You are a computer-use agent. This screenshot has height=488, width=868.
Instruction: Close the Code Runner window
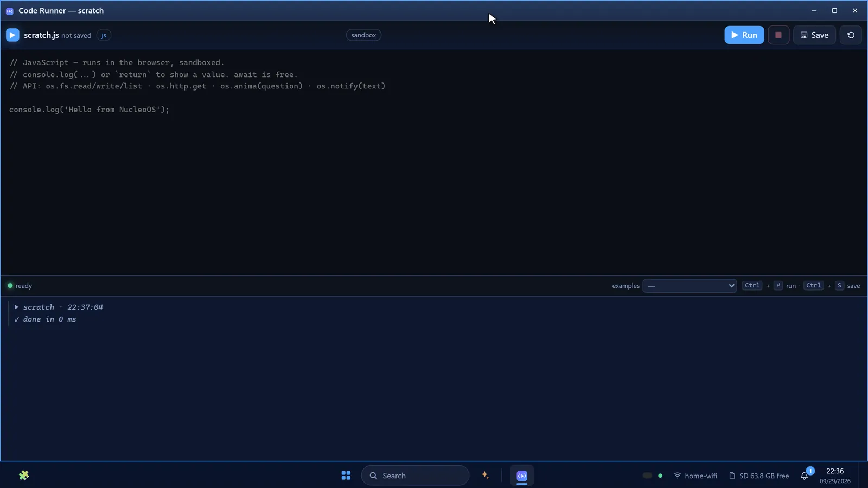pyautogui.click(x=855, y=11)
